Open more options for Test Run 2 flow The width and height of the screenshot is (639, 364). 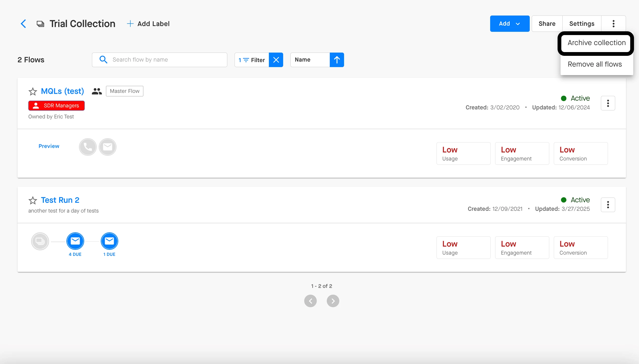[x=608, y=205]
